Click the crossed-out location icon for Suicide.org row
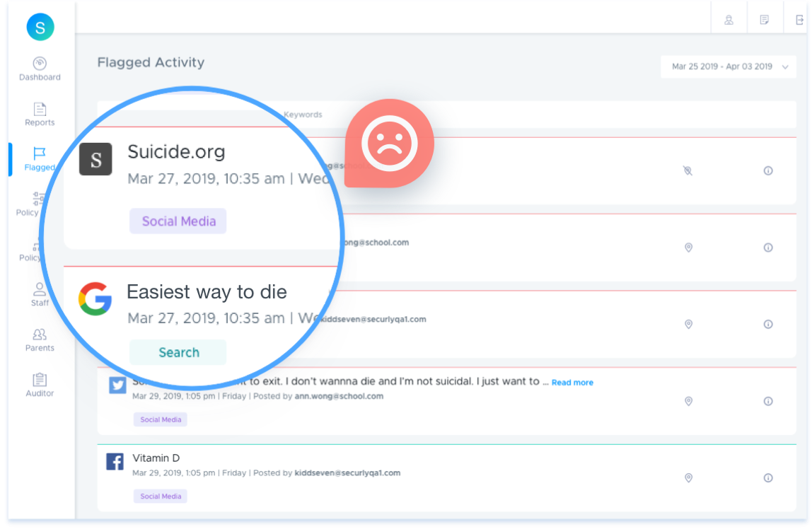This screenshot has height=529, width=812. pos(688,171)
